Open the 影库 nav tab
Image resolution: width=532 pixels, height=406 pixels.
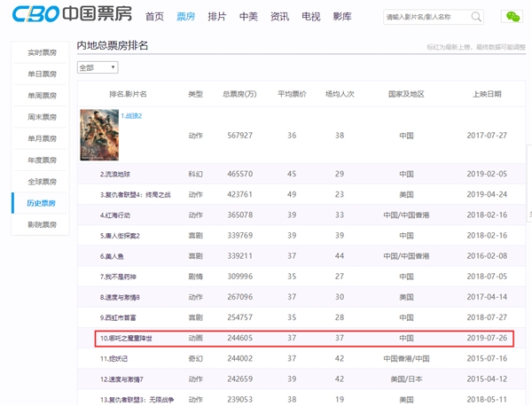coord(341,17)
